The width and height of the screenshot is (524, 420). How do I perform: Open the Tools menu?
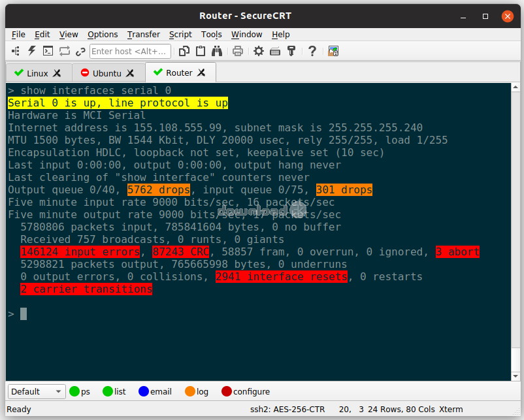[x=212, y=35]
